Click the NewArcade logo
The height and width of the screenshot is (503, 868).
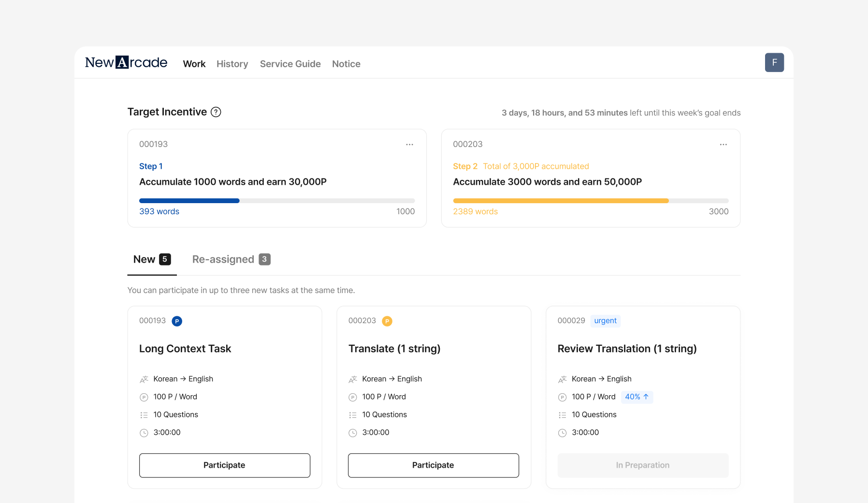(x=126, y=62)
